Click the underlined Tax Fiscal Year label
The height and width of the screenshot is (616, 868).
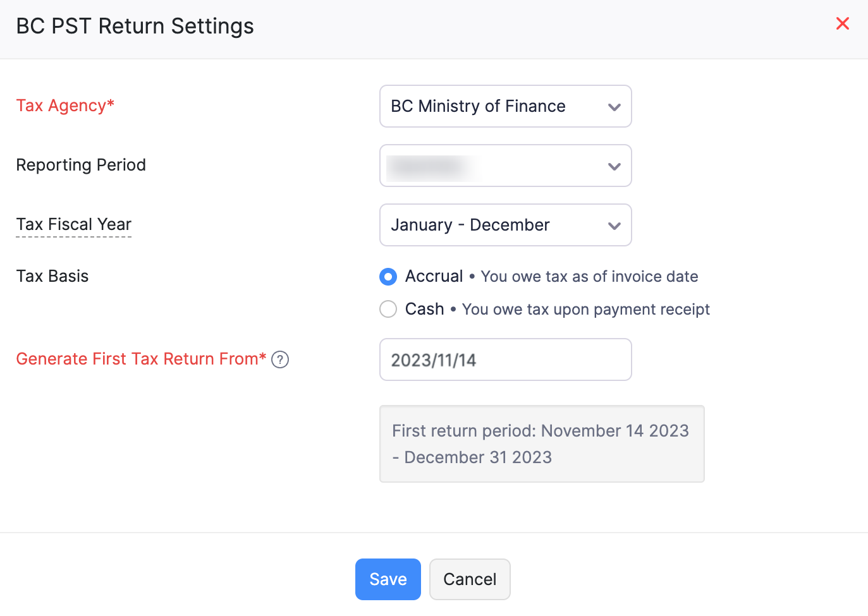point(74,224)
